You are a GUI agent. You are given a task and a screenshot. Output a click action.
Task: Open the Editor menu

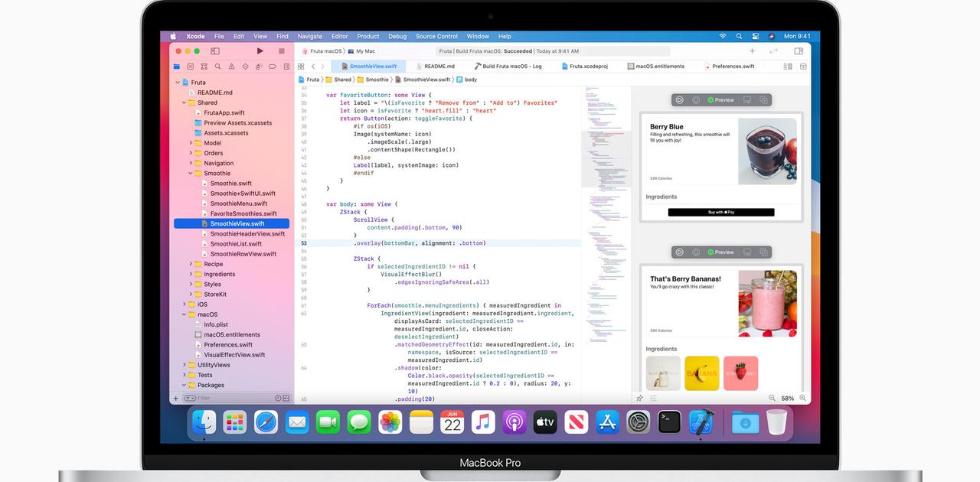point(340,36)
